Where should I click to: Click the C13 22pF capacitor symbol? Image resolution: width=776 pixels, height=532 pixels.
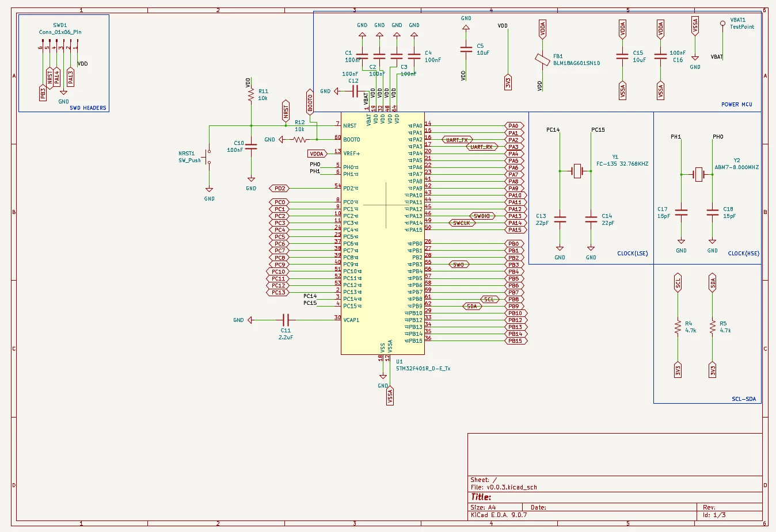tap(560, 220)
